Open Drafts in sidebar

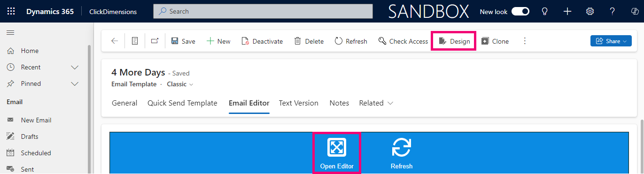coord(30,136)
